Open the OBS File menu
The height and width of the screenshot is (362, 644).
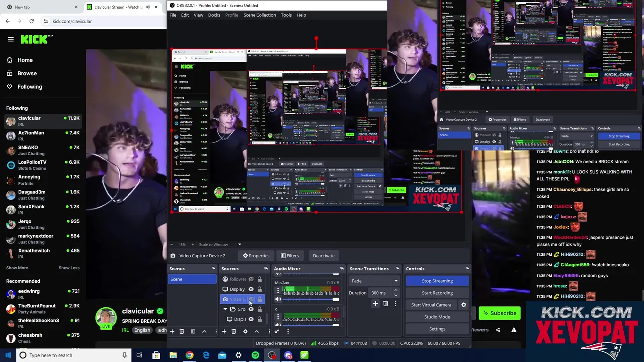point(173,15)
